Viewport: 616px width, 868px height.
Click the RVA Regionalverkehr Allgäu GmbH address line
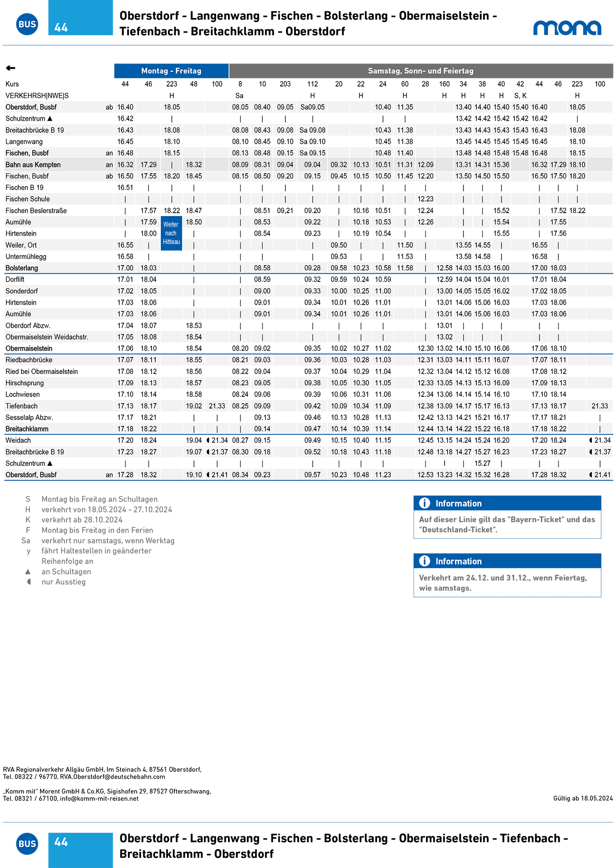point(102,769)
